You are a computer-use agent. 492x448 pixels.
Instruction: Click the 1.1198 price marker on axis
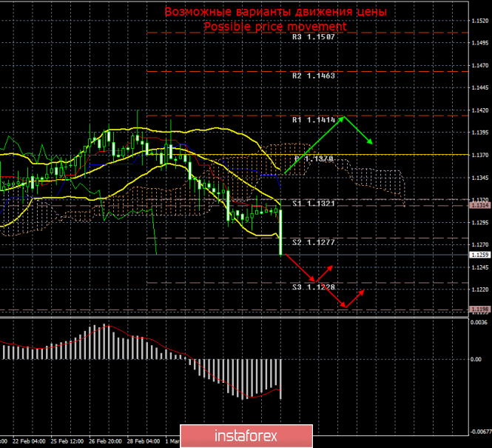tap(480, 310)
